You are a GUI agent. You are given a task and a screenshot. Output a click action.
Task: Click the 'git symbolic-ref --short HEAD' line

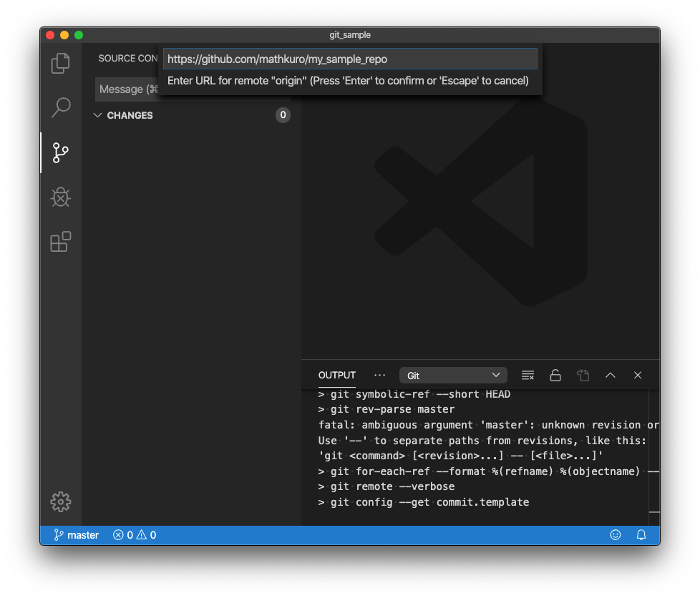(414, 394)
